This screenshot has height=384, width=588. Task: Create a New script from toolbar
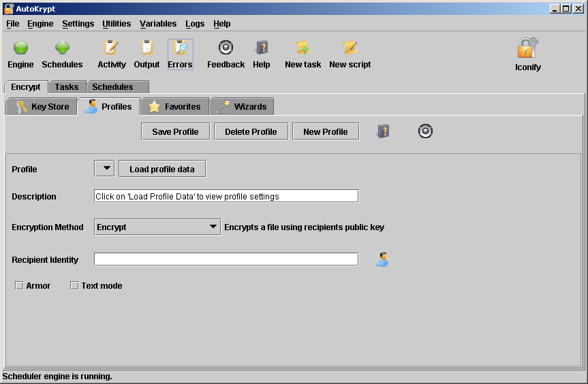click(x=350, y=48)
